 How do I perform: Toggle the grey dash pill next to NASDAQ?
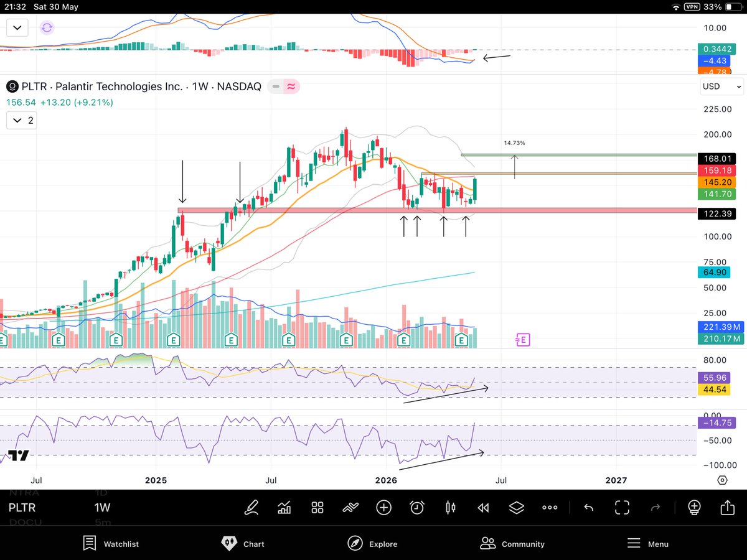coord(275,86)
